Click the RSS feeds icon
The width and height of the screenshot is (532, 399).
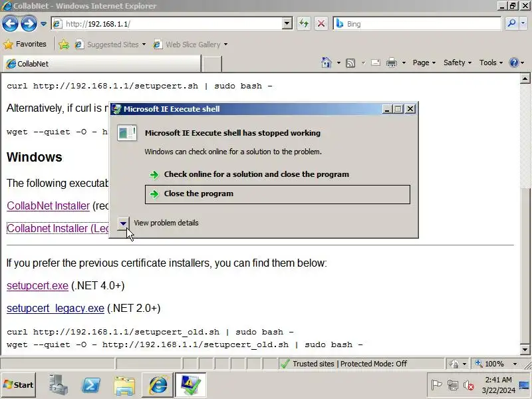coord(350,63)
